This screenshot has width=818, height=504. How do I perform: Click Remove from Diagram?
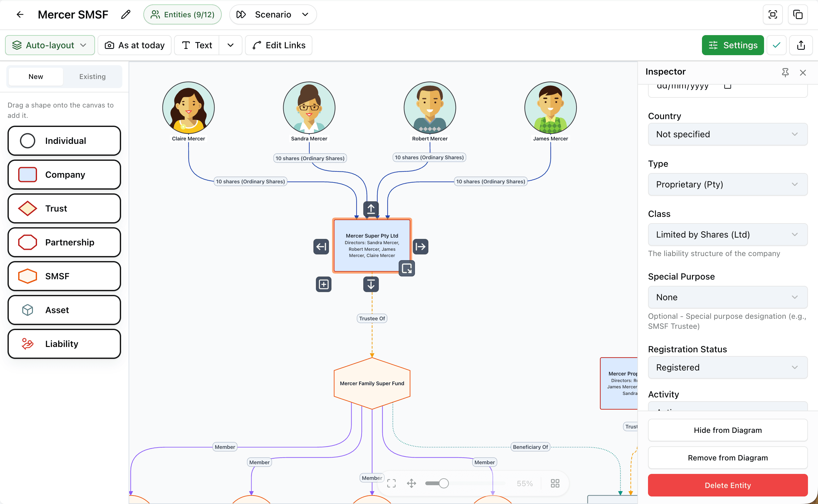click(728, 458)
